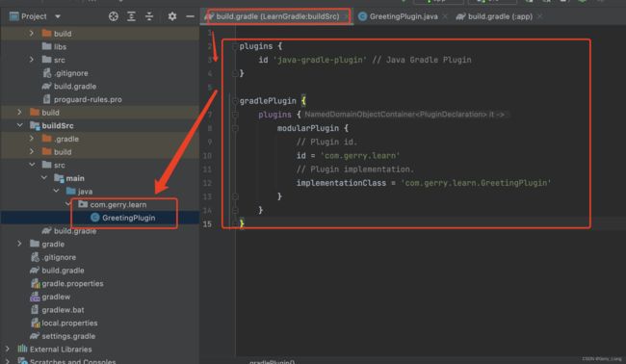626x364 pixels.
Task: Hide the Project panel with the minus icon
Action: coord(190,16)
